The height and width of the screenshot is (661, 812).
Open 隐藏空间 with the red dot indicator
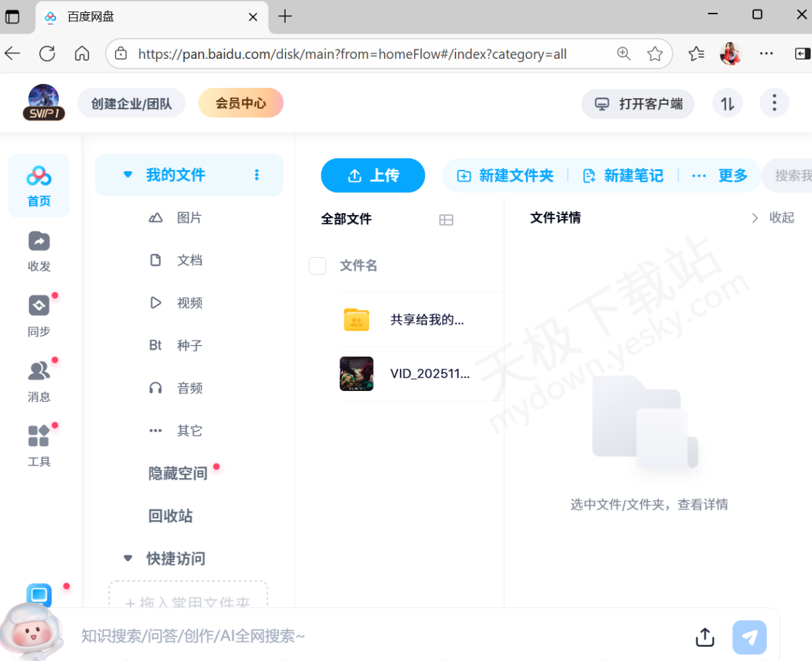(x=177, y=473)
